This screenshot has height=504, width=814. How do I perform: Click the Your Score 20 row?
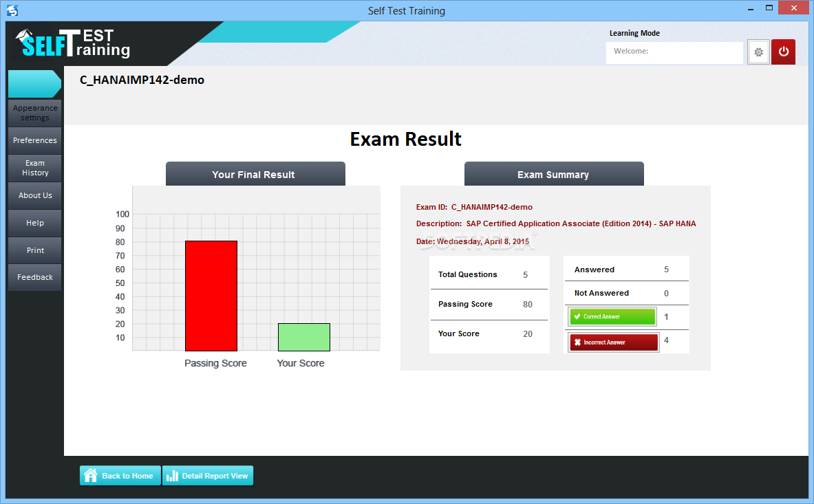coord(489,334)
